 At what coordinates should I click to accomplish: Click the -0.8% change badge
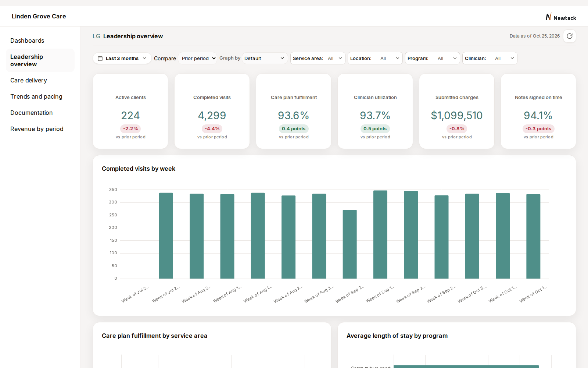pos(457,129)
